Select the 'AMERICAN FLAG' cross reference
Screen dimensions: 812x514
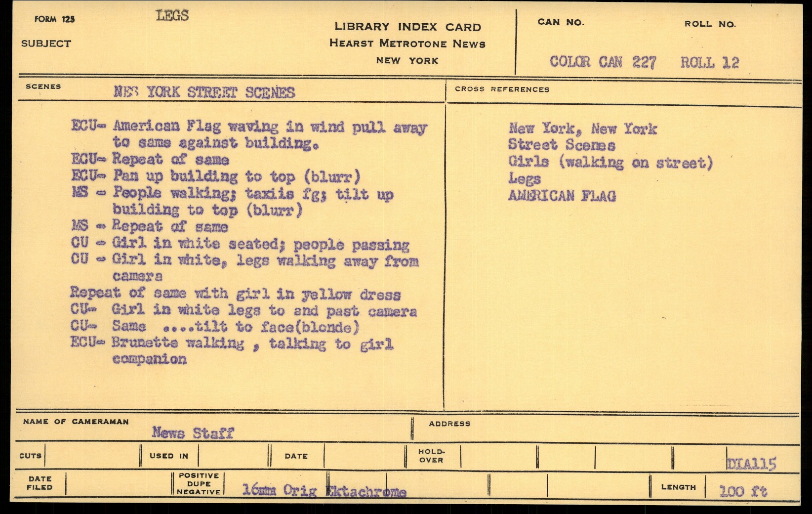pos(562,196)
